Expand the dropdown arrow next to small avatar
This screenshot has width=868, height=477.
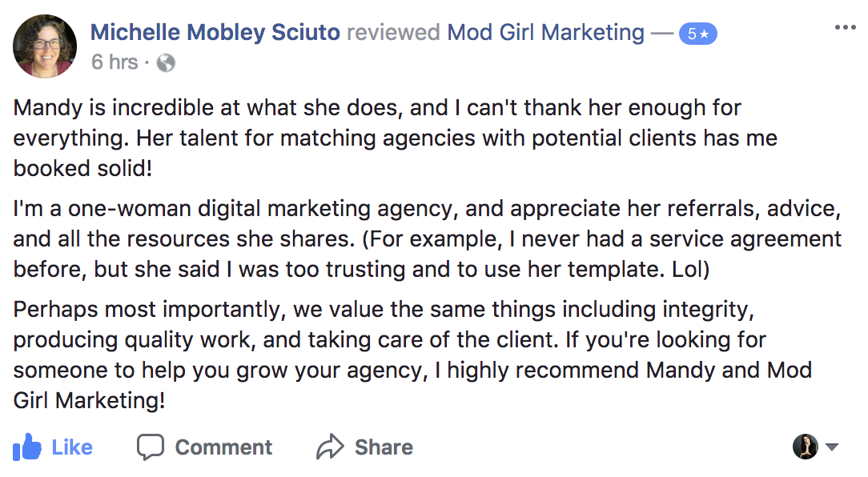click(x=831, y=447)
